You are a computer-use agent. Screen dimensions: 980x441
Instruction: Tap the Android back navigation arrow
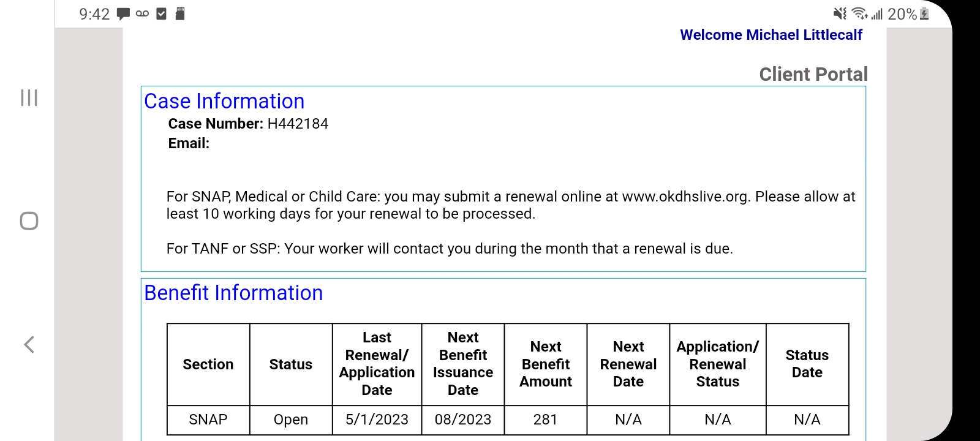tap(29, 344)
